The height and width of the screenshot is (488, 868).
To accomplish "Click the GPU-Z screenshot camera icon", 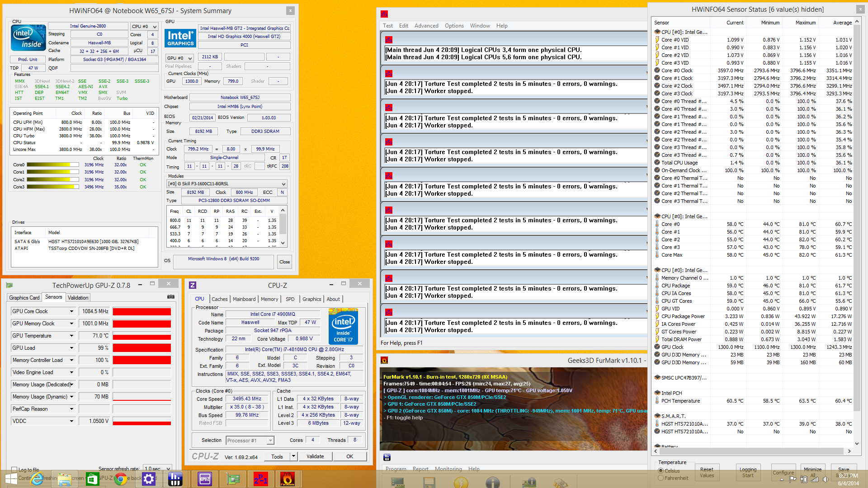I will [x=171, y=297].
